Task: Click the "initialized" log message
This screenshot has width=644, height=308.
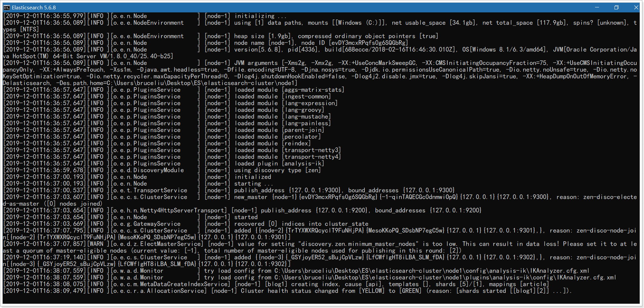Action: pos(252,177)
